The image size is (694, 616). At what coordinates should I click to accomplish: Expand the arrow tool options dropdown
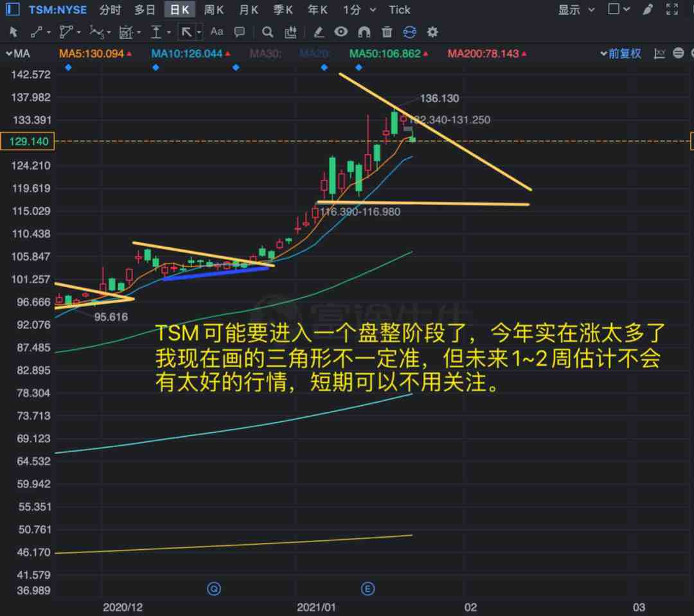point(199,32)
